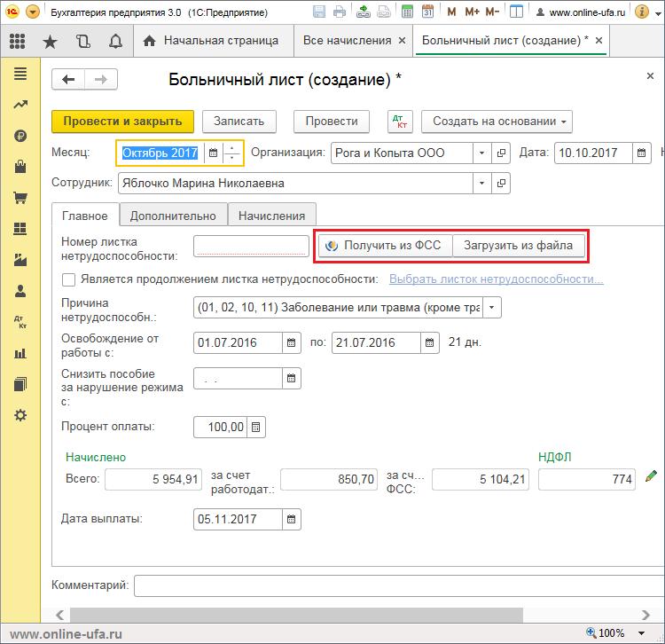
Task: Click 'Провести и закрыть' button
Action: [x=122, y=122]
